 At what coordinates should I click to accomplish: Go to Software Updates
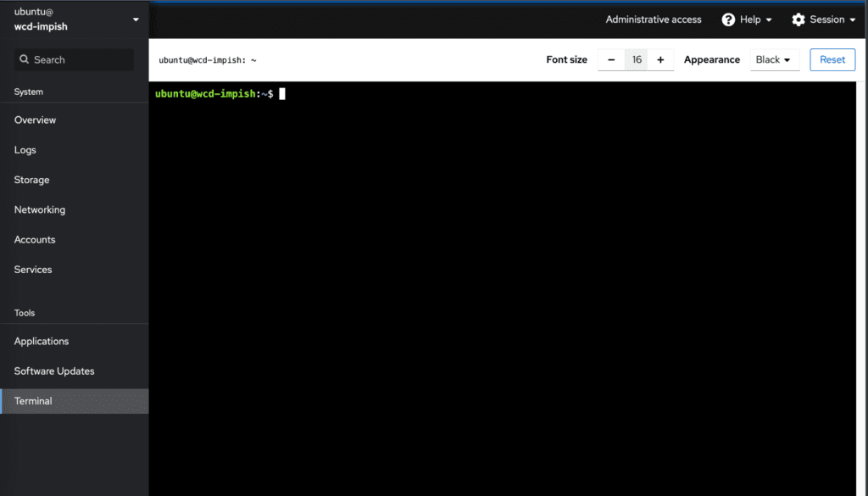(x=75, y=371)
